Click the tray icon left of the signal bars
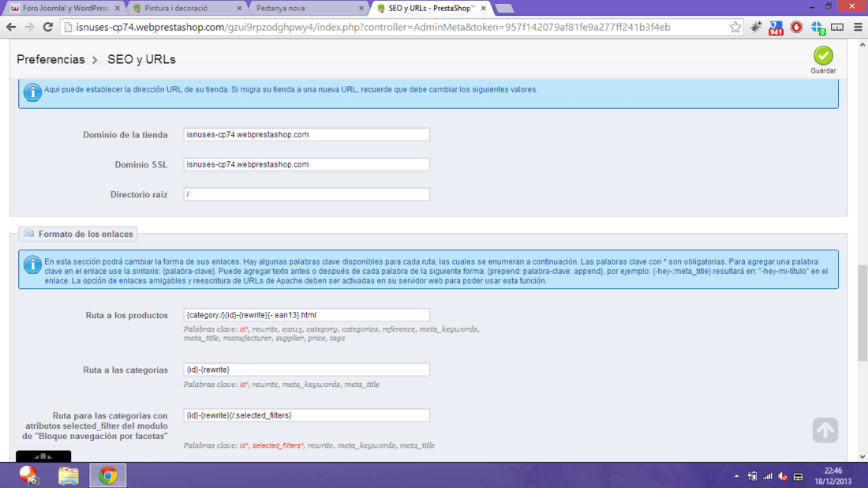 click(752, 476)
